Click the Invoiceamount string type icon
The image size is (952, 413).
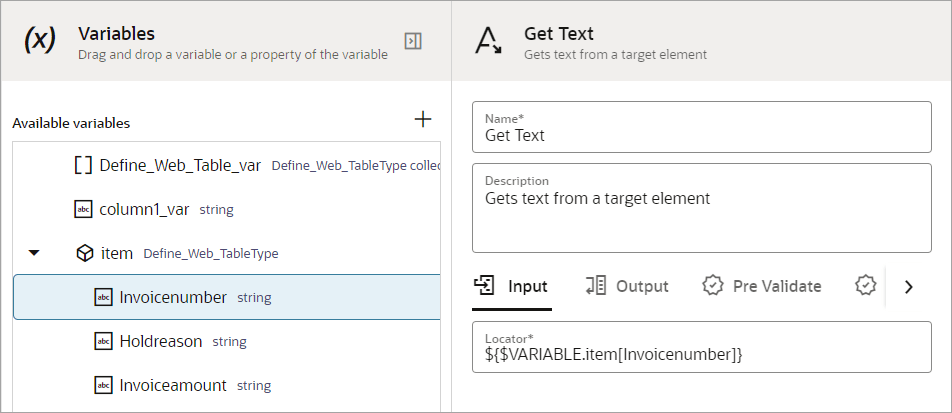[103, 385]
